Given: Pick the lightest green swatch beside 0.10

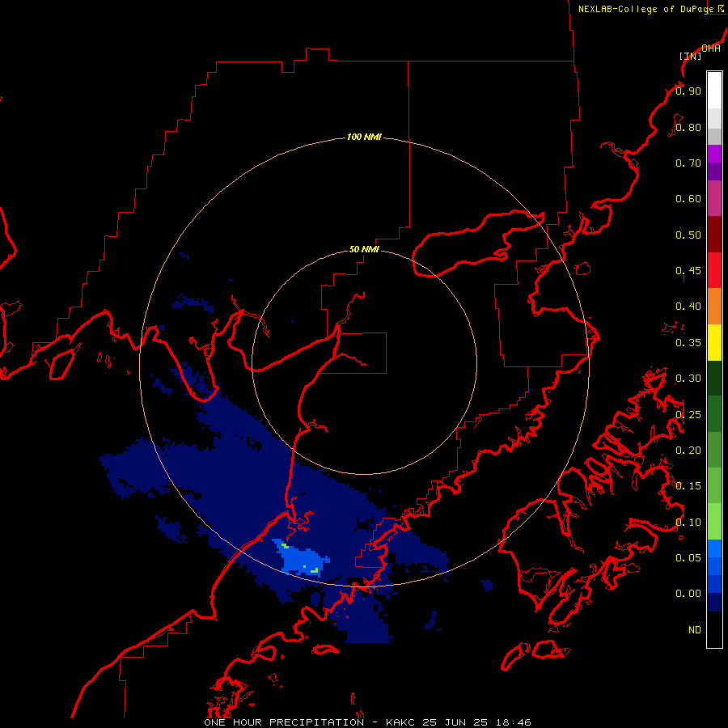Looking at the screenshot, I should click(714, 522).
